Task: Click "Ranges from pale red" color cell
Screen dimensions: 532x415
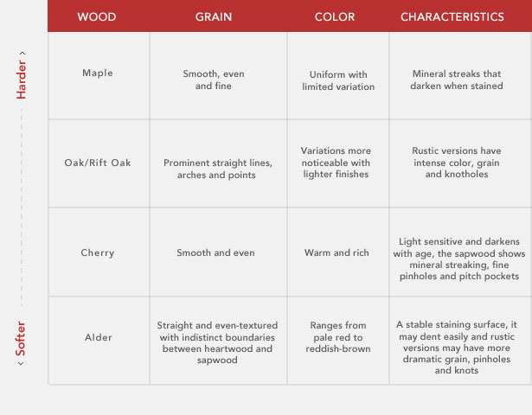Action: [337, 337]
